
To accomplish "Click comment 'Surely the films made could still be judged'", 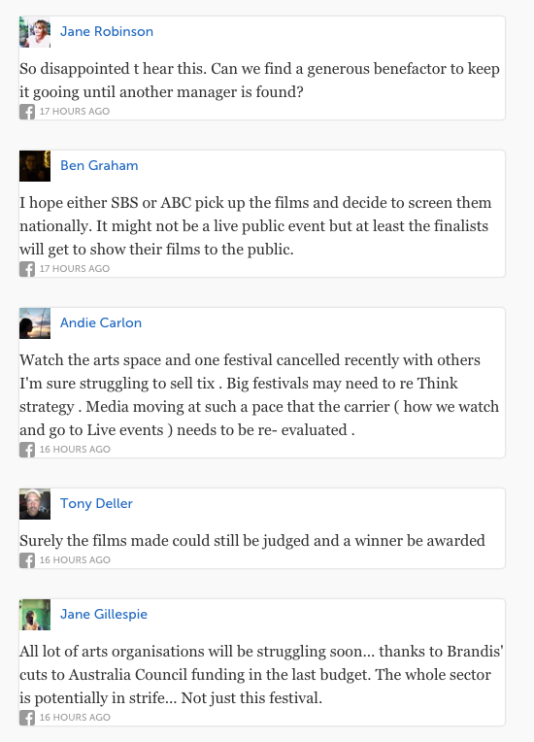I will pos(252,541).
